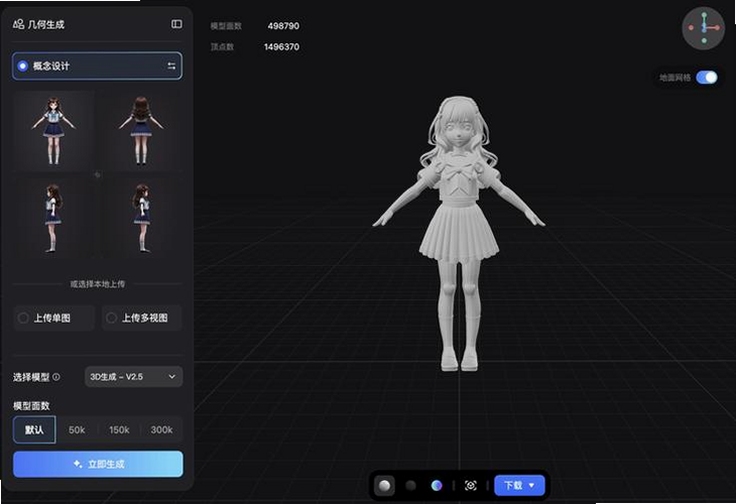Open the back view character thumbnail

(141, 131)
